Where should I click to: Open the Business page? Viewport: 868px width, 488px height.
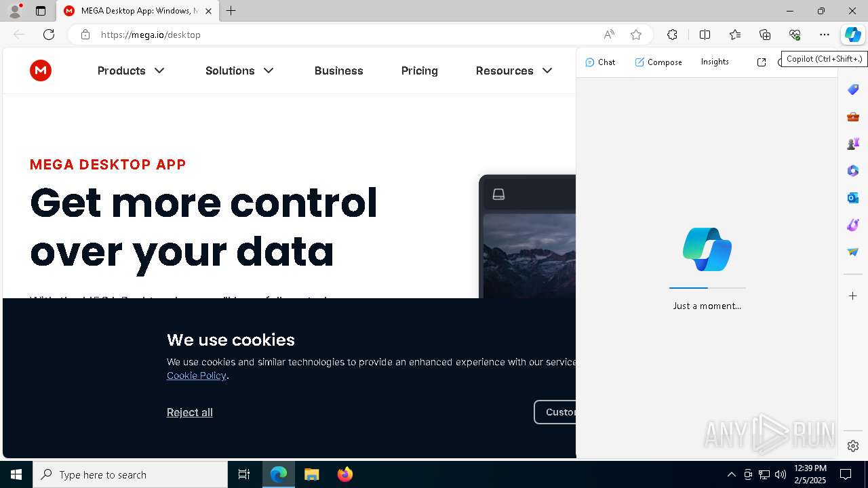click(x=339, y=70)
